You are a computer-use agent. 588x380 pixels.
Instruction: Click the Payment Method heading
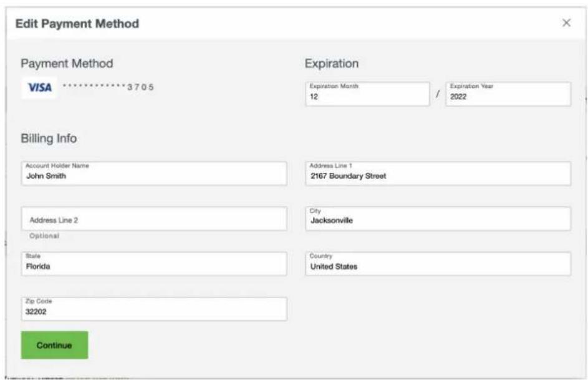point(67,64)
